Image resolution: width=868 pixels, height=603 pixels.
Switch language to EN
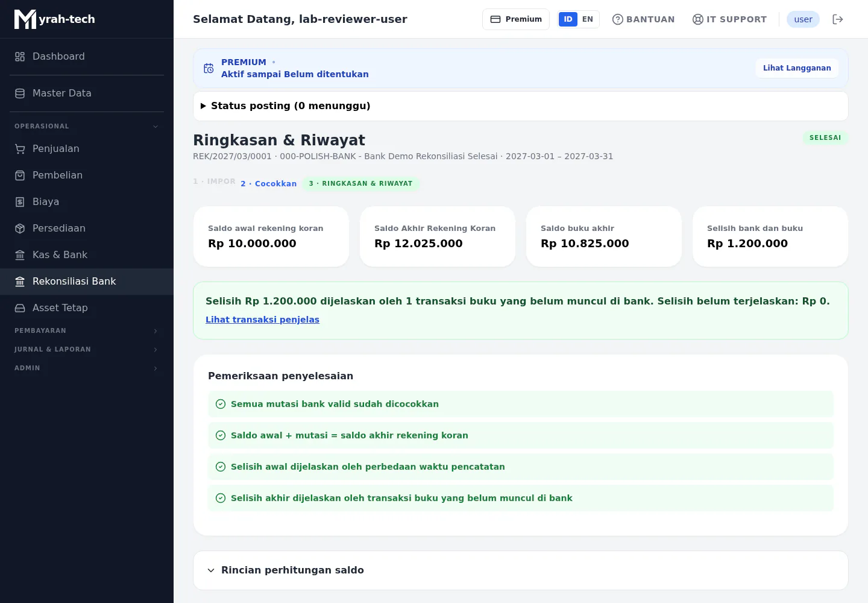(588, 19)
